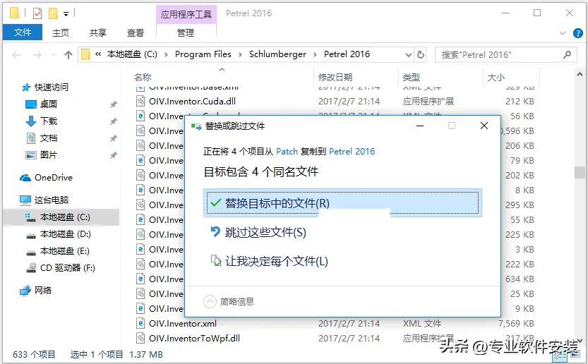
Task: Expand breadcrumb arrow after Program Files
Action: tap(241, 55)
